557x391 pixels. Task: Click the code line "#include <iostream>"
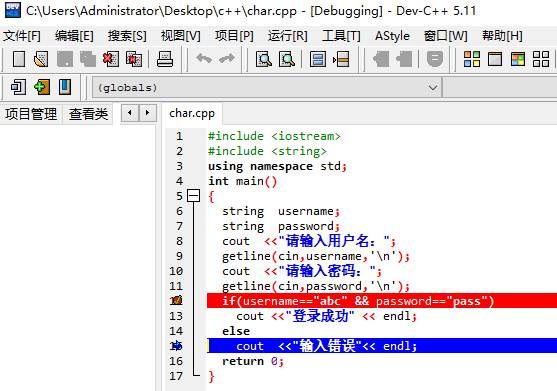(x=274, y=136)
